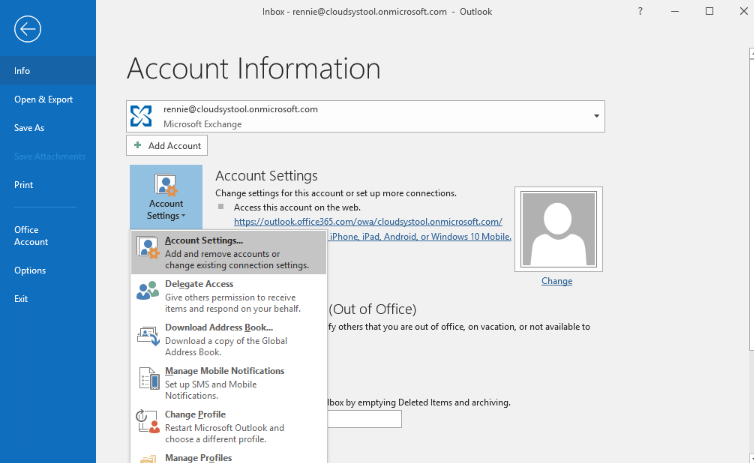Screen dimensions: 754x463
Task: Select Change Profile menu entry
Action: [228, 426]
